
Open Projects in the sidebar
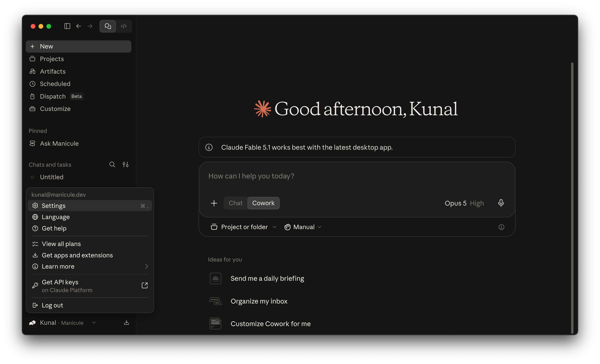(78, 59)
